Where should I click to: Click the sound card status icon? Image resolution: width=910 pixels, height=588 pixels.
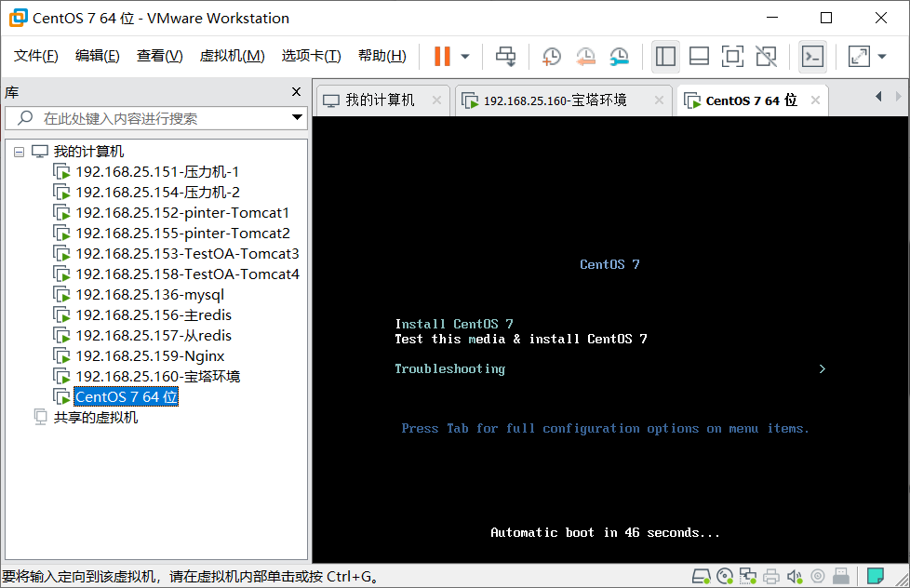coord(795,577)
